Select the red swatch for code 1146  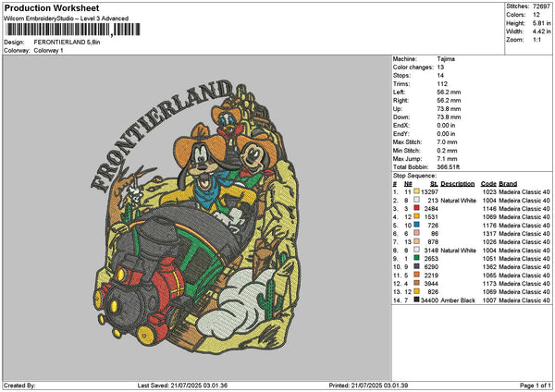pos(416,208)
